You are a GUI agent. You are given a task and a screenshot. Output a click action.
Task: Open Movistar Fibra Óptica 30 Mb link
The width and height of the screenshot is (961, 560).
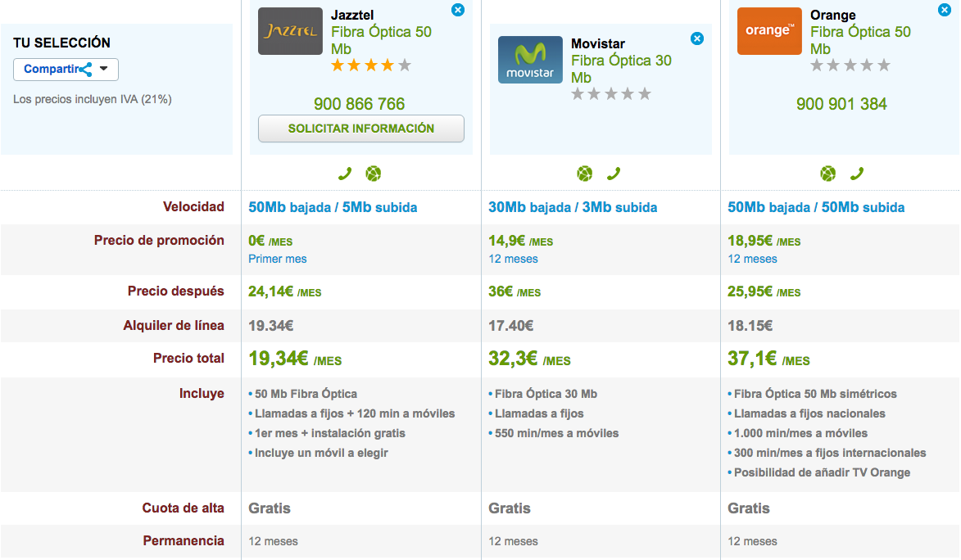click(x=622, y=70)
